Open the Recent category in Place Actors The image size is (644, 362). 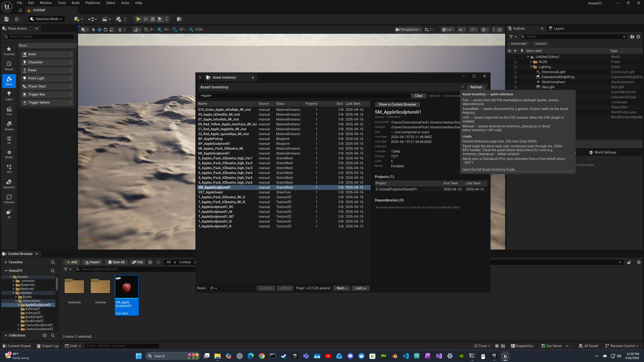pos(9,66)
